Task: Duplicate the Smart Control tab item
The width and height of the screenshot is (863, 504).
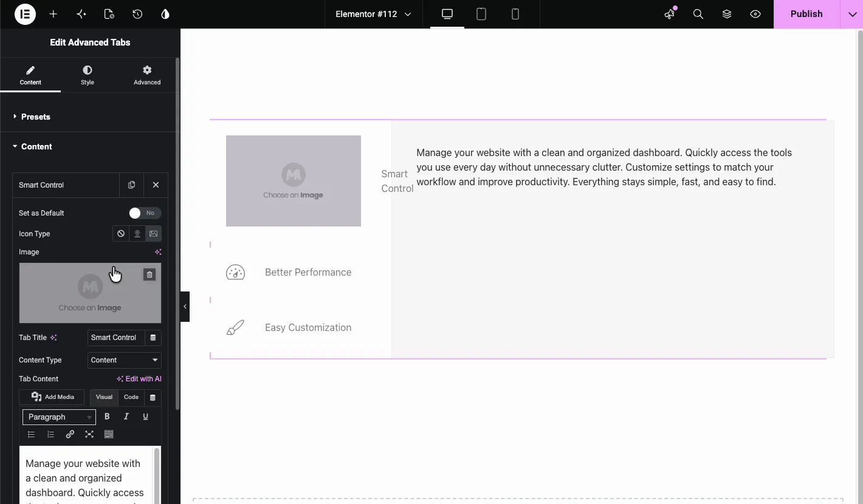Action: [131, 185]
